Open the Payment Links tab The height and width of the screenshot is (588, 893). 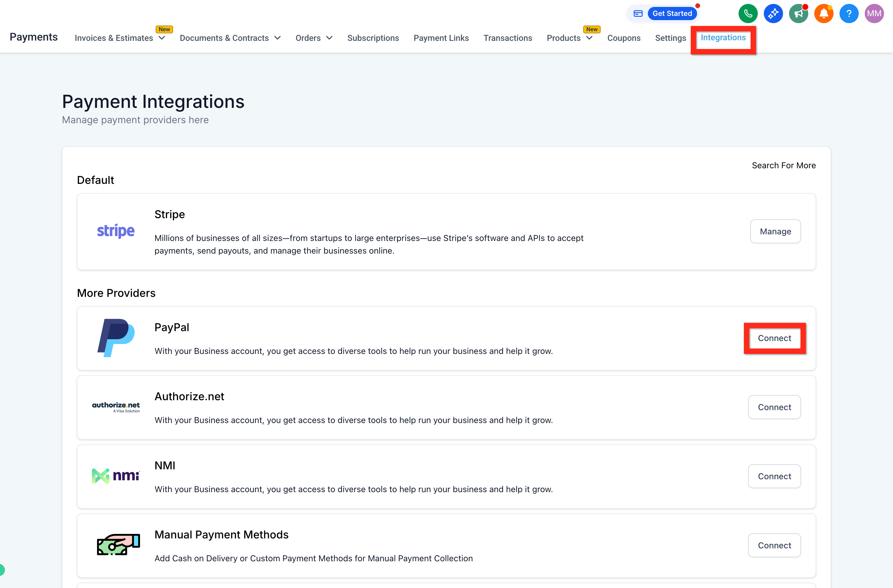point(441,38)
